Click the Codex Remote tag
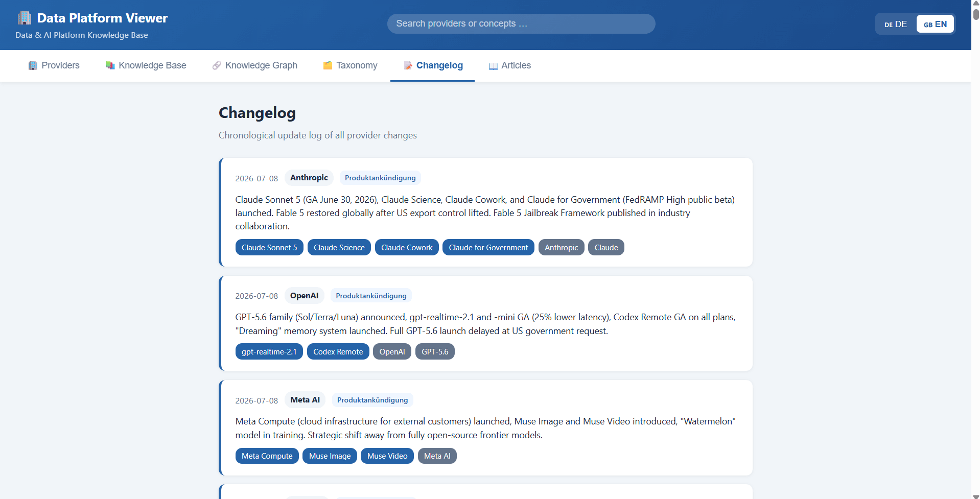980x499 pixels. click(x=338, y=352)
